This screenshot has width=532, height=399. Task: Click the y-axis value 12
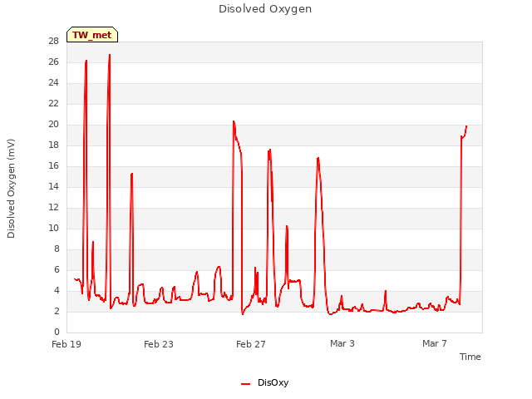click(53, 207)
